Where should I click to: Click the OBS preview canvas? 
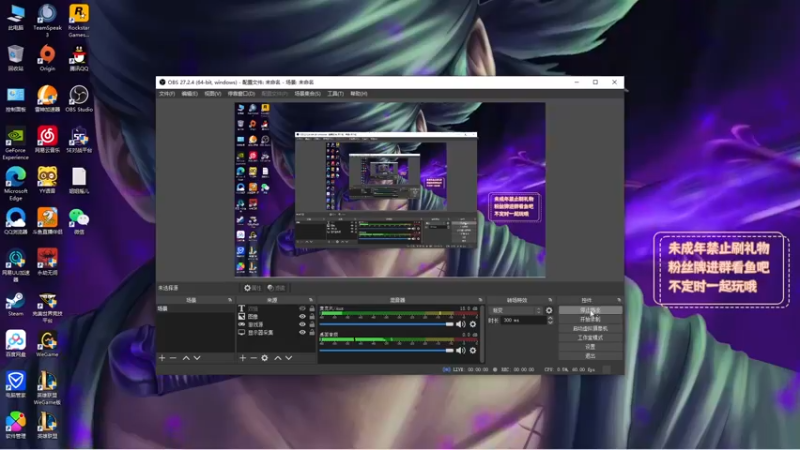tap(390, 190)
